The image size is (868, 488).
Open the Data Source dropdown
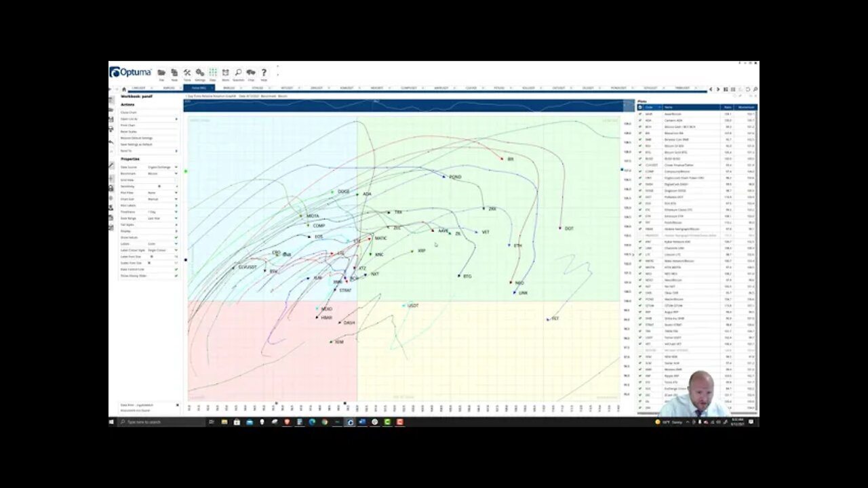pos(163,167)
